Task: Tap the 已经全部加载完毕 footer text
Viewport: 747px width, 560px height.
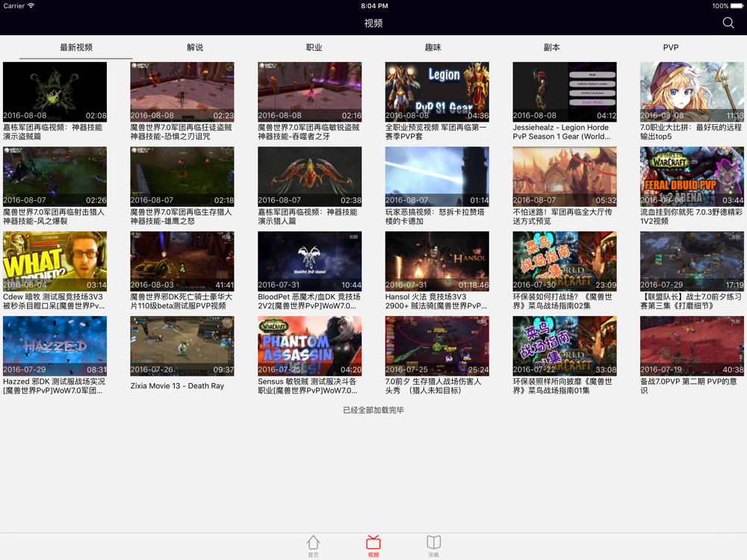Action: click(x=373, y=410)
